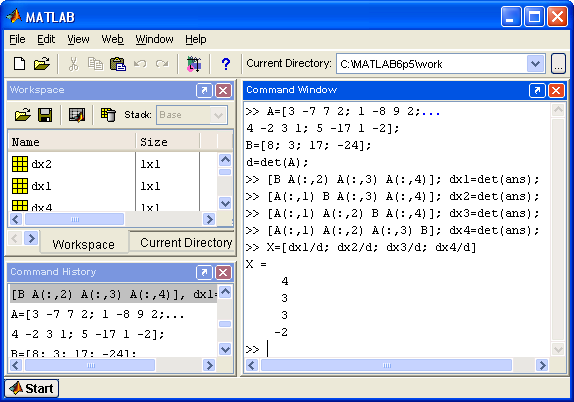Click the Cut scissors icon
574x402 pixels.
click(73, 64)
